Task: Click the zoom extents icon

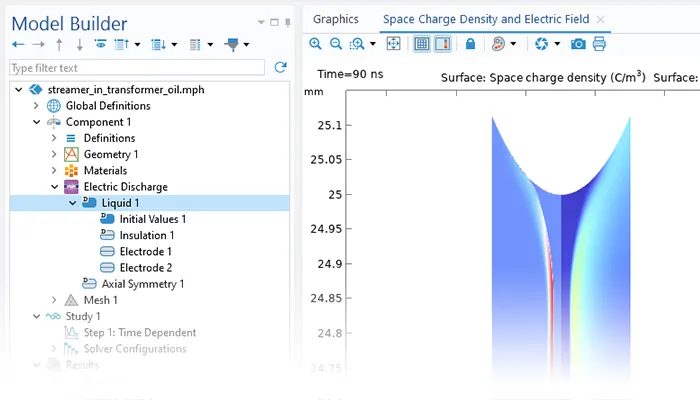Action: (x=393, y=44)
